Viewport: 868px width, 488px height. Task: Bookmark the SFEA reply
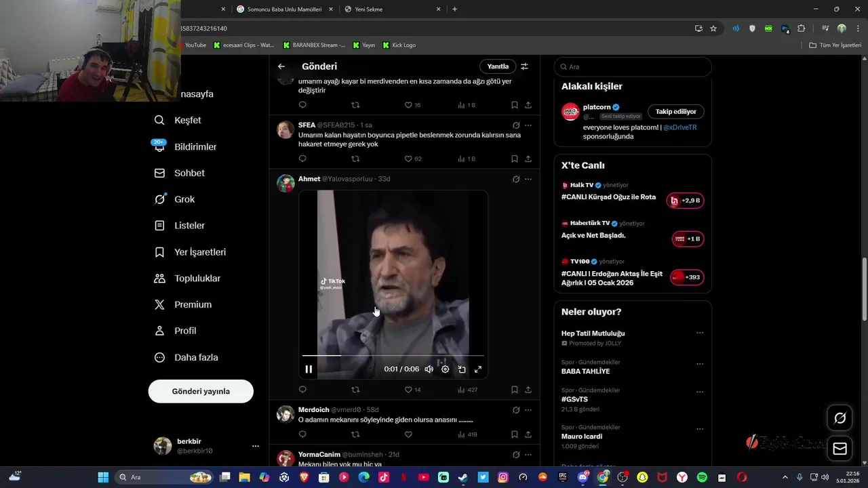click(515, 159)
